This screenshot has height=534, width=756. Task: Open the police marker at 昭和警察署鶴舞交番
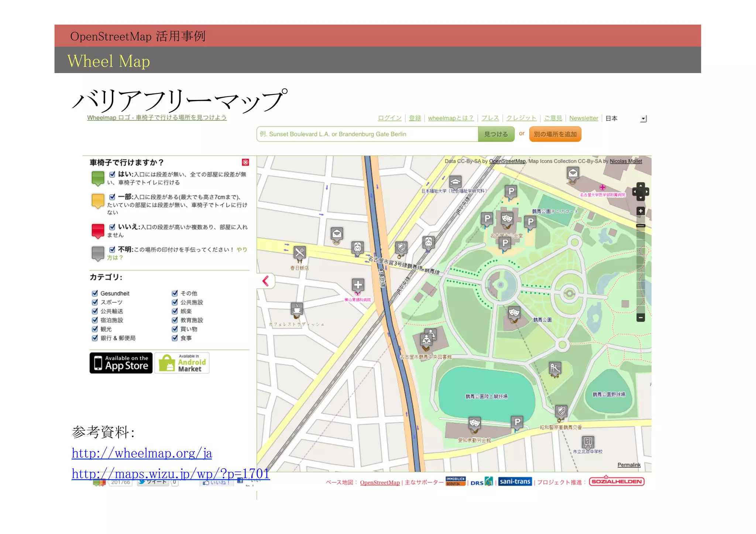point(561,413)
